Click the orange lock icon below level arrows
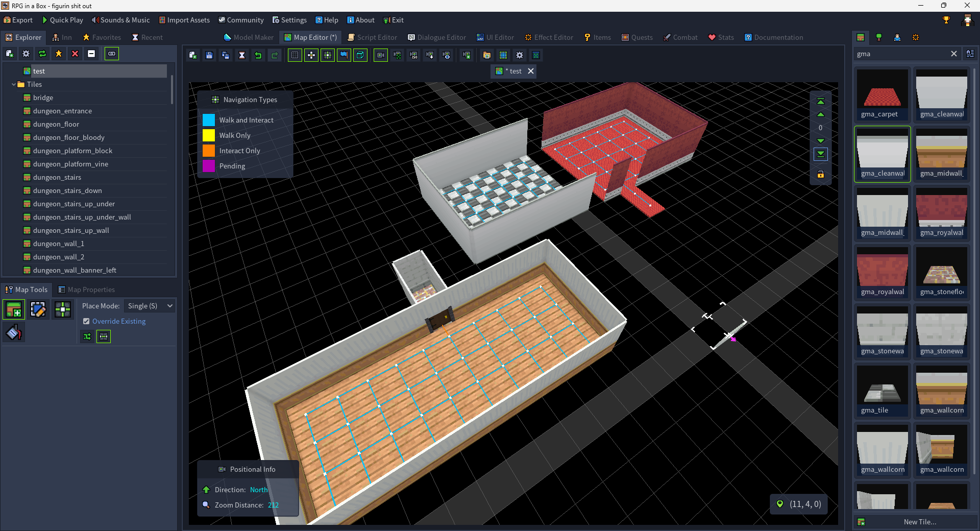Image resolution: width=980 pixels, height=531 pixels. point(821,175)
